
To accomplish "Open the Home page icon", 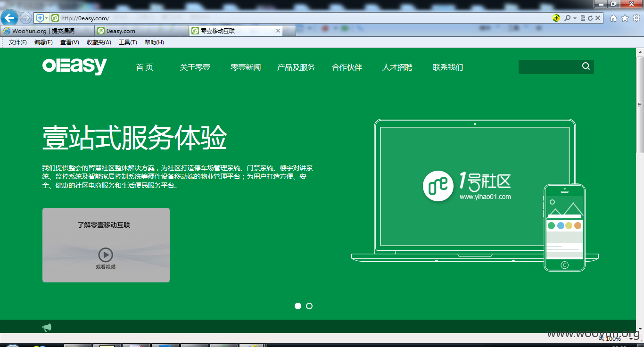I will tap(613, 18).
